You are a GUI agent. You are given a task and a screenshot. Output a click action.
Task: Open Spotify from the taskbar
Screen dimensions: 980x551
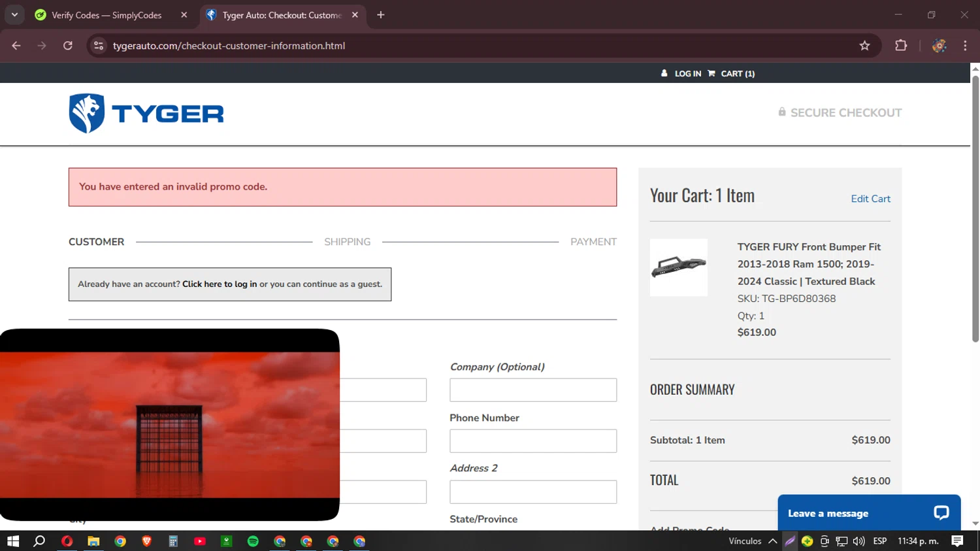coord(253,541)
